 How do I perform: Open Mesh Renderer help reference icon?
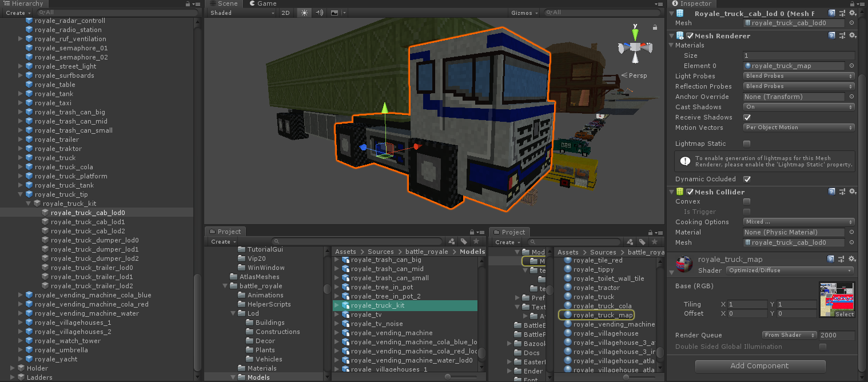pyautogui.click(x=832, y=35)
